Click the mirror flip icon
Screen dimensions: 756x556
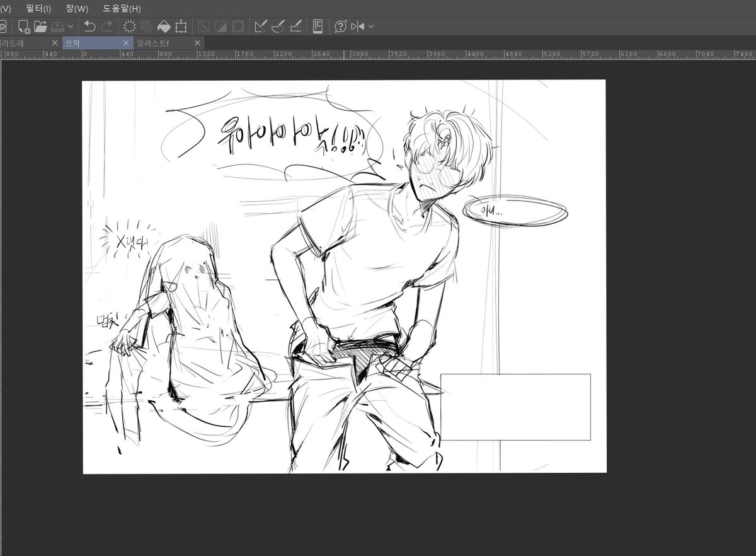(x=358, y=26)
